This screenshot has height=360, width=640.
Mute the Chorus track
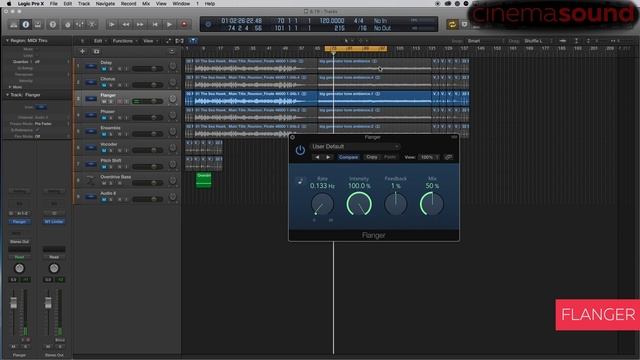(104, 85)
